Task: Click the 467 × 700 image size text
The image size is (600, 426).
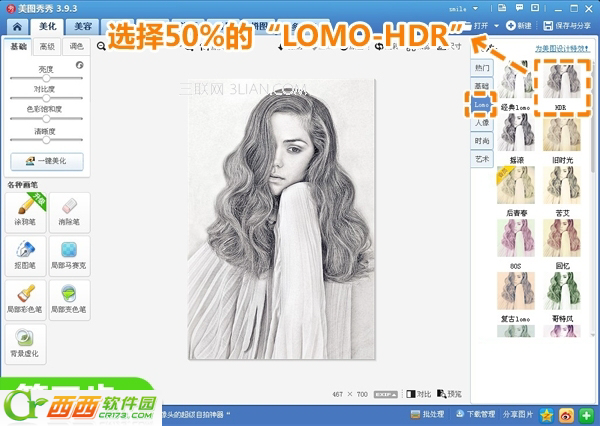Action: click(350, 394)
